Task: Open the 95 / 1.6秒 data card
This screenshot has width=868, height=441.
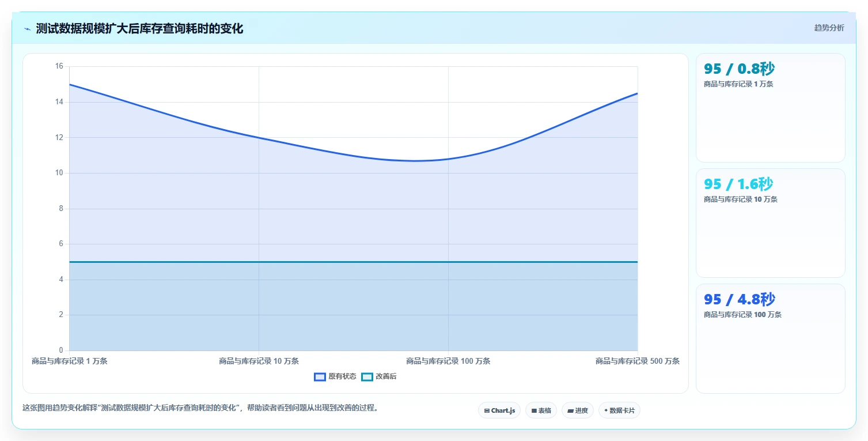Action: [770, 223]
